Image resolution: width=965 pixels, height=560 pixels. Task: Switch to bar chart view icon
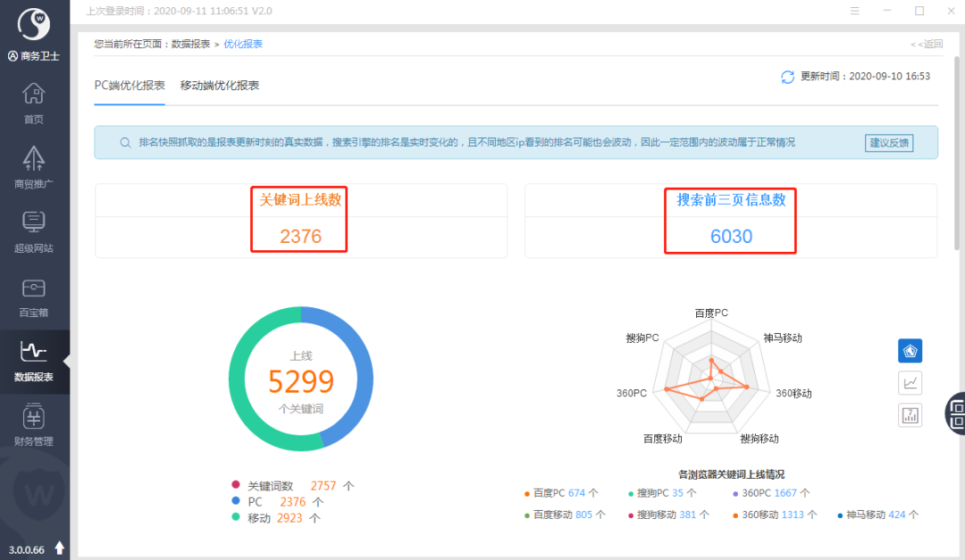(910, 415)
